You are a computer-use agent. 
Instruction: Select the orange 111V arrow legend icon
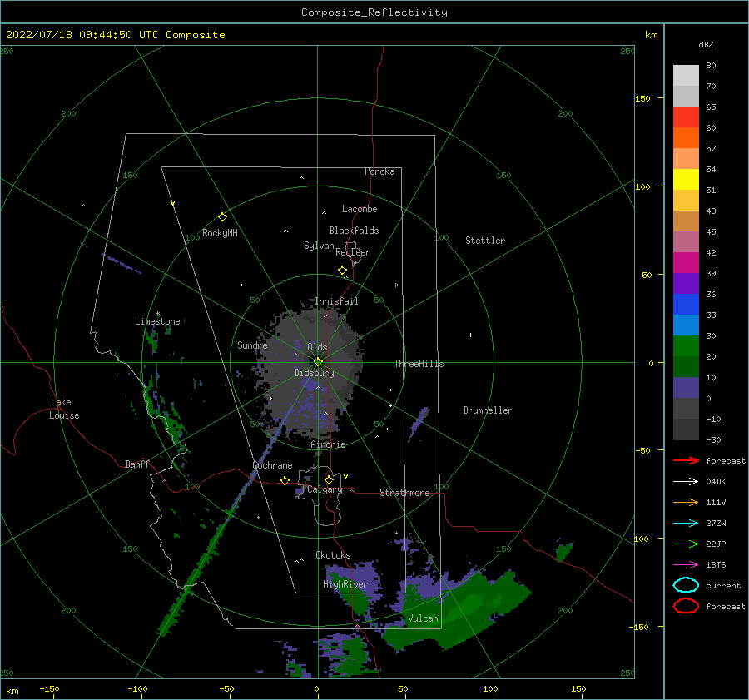click(x=686, y=502)
